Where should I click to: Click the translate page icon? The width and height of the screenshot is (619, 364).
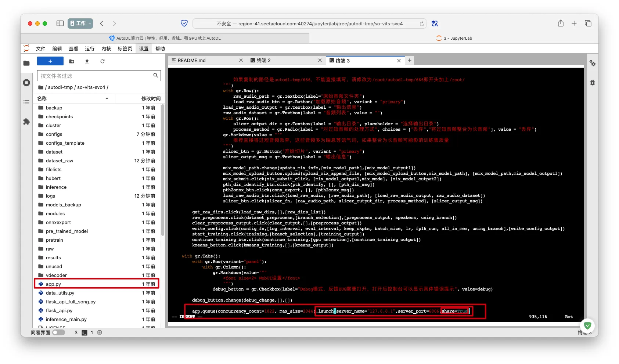[x=435, y=24]
